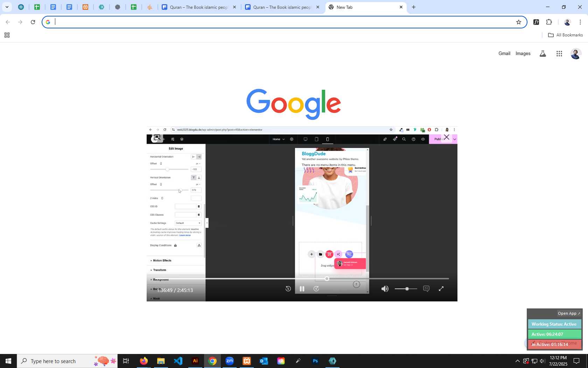The image size is (588, 368).
Task: Open the pinned XAMPP orange tab
Action: [x=85, y=7]
